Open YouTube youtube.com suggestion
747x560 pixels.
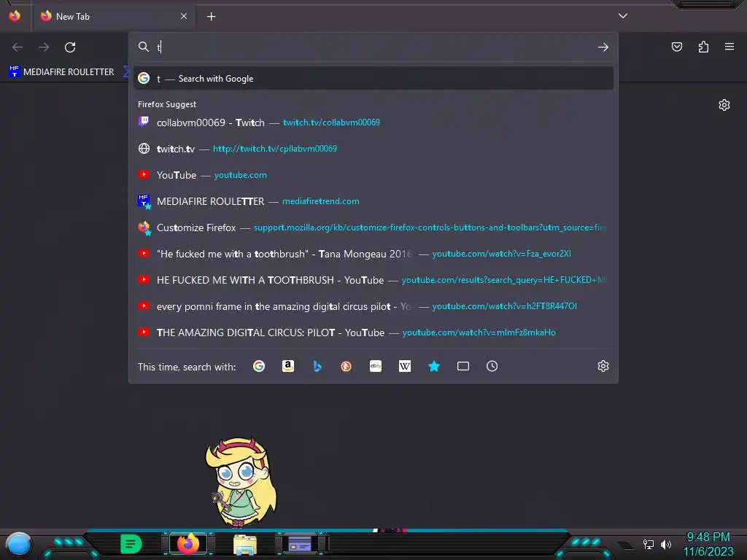pyautogui.click(x=373, y=175)
